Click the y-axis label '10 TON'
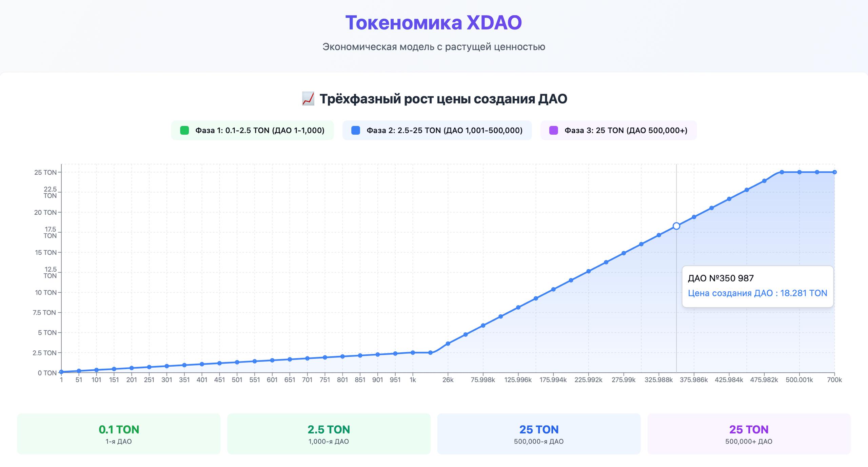This screenshot has width=868, height=467. click(46, 292)
